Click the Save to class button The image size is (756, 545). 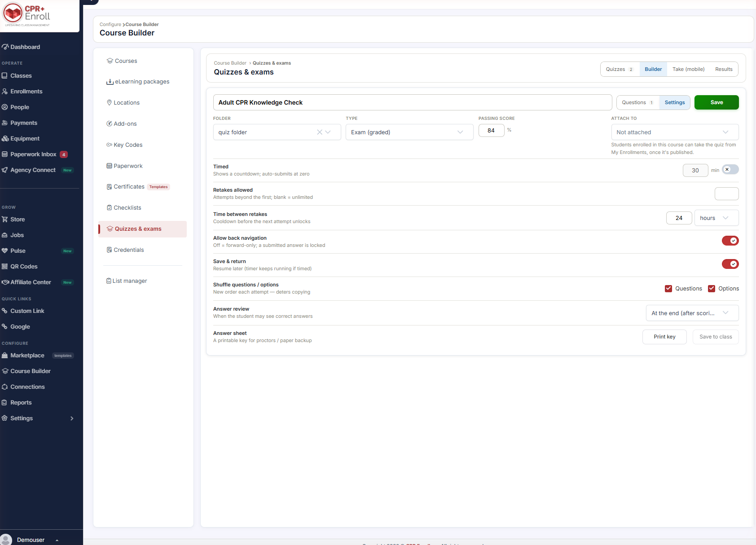[x=716, y=337]
